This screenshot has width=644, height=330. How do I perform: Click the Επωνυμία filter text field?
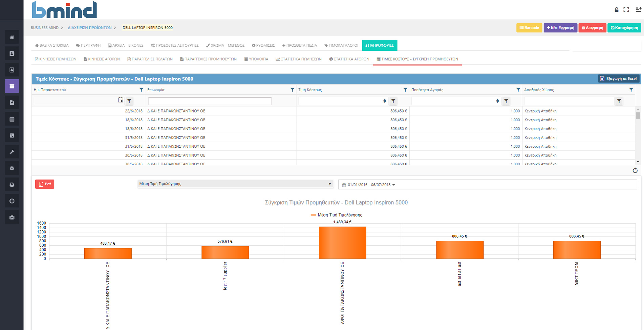(210, 101)
